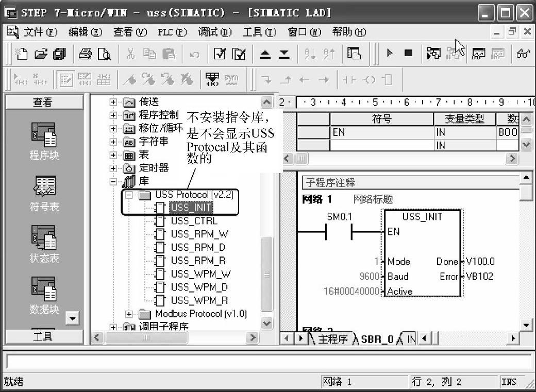Click the instruction tree vertical scrollbar thumb
Viewport: 536px width, 392px height.
pyautogui.click(x=266, y=274)
